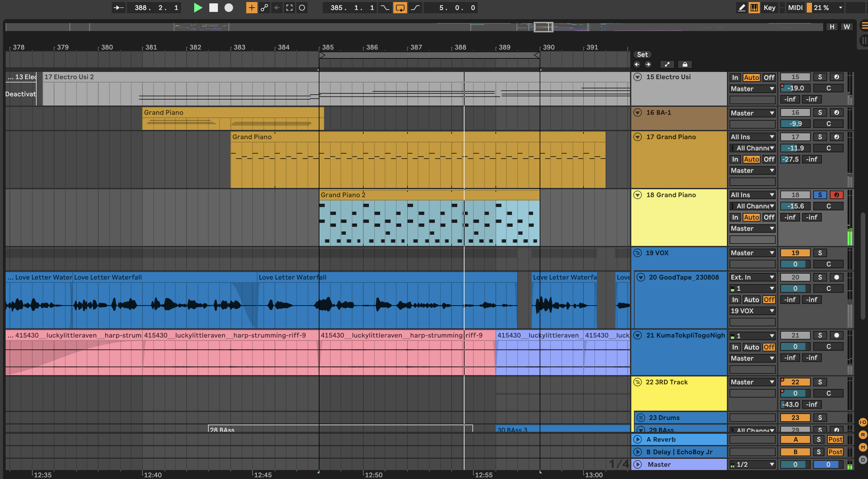The image size is (868, 479).
Task: Toggle Returns view with the R icon
Action: pyautogui.click(x=862, y=435)
